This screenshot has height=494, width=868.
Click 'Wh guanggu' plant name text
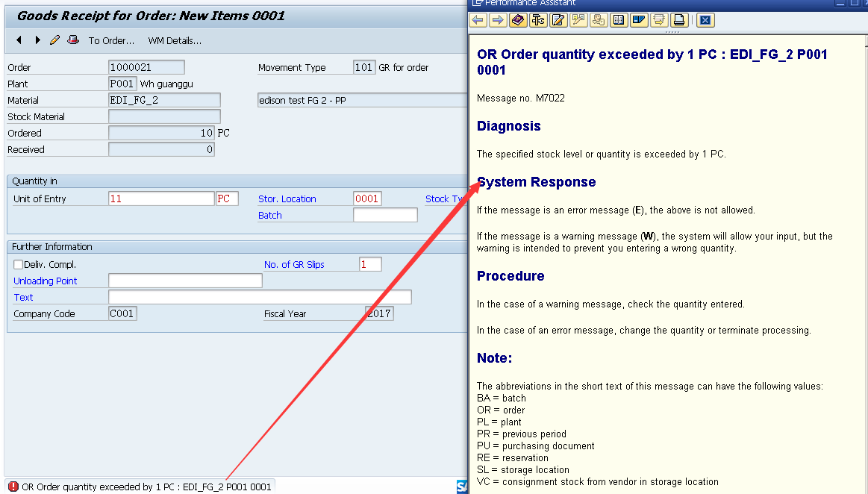[x=166, y=84]
